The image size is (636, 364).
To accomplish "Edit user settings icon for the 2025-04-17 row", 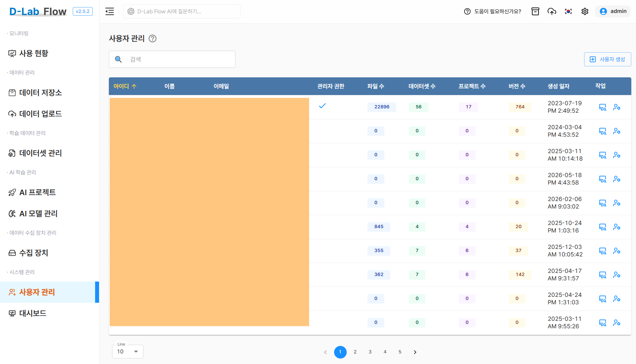I will tap(617, 275).
